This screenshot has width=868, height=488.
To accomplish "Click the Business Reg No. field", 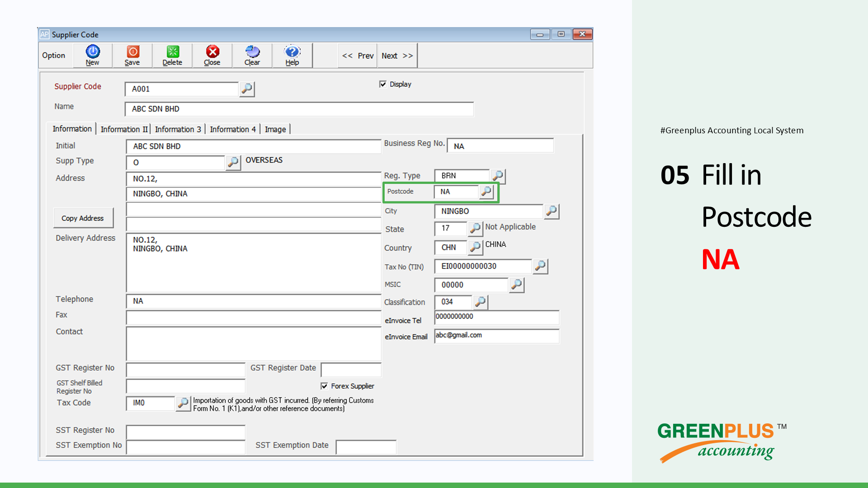I will (500, 146).
